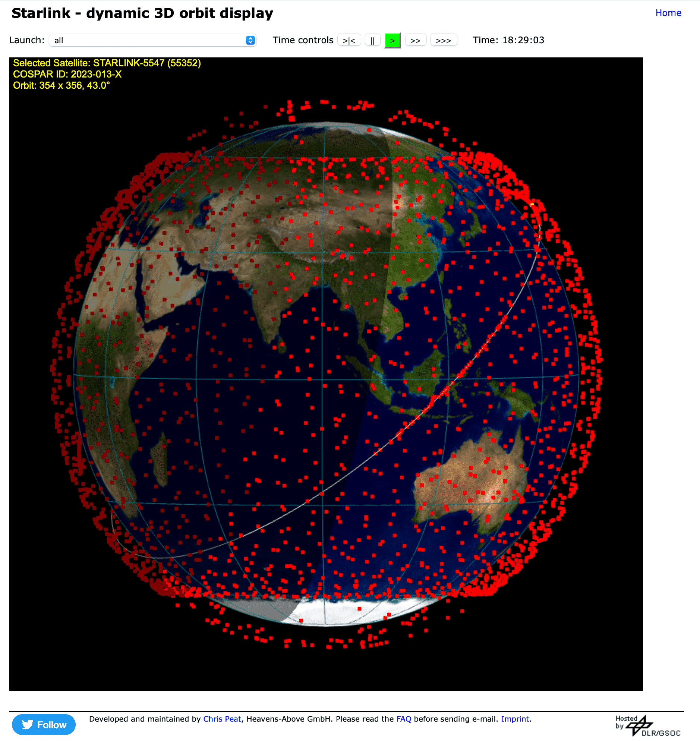
Task: Pause the orbit animation
Action: pos(372,40)
